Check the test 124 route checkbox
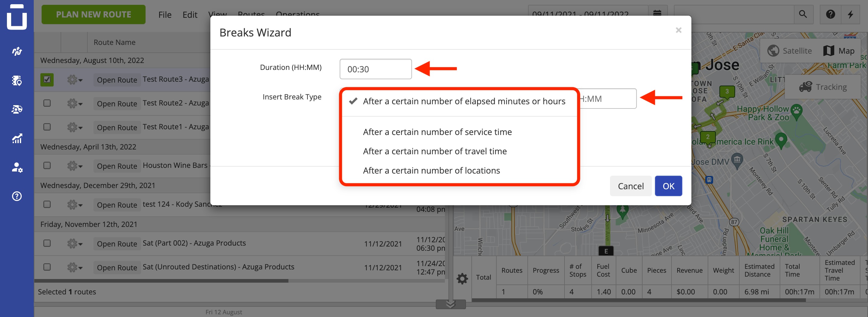868x317 pixels. pyautogui.click(x=47, y=205)
